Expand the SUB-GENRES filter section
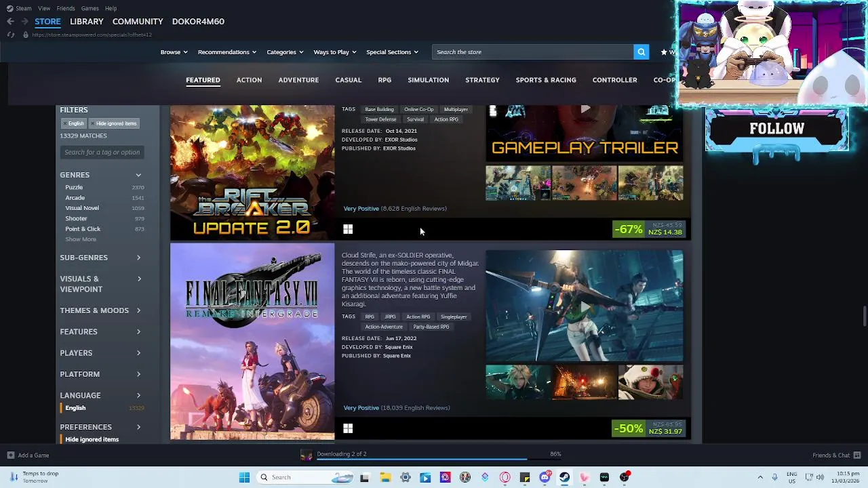The width and height of the screenshot is (868, 488). point(101,258)
